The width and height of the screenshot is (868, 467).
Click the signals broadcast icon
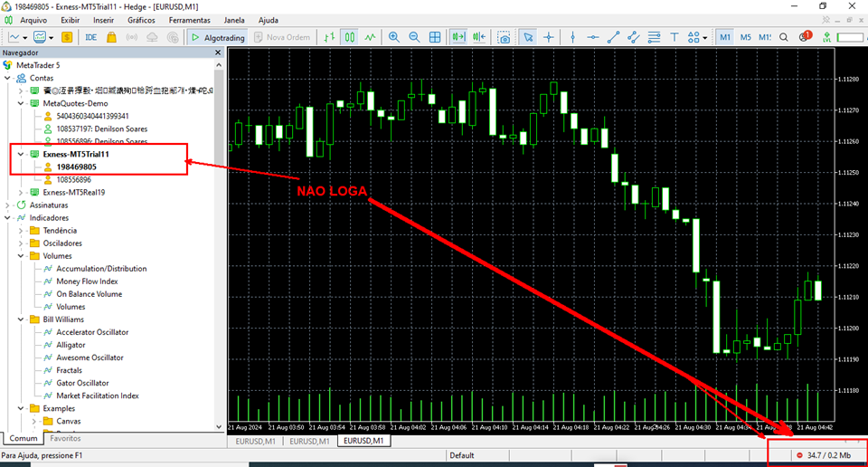point(132,37)
